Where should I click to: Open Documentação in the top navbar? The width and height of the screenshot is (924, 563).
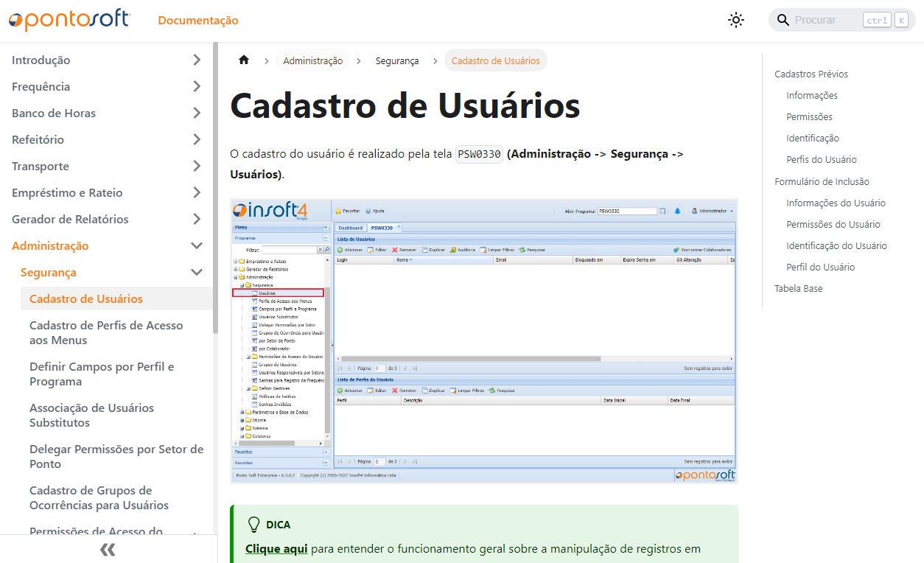198,21
